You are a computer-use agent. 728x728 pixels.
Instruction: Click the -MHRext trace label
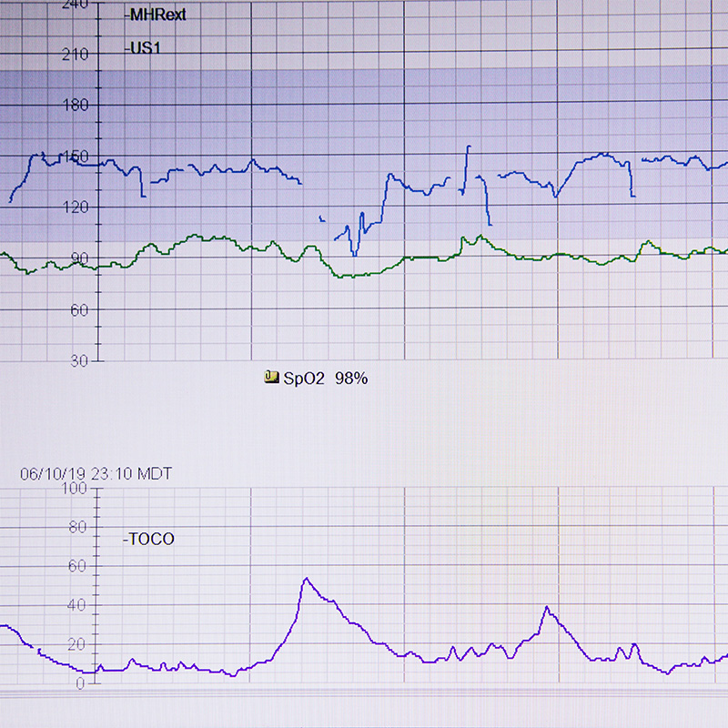155,15
